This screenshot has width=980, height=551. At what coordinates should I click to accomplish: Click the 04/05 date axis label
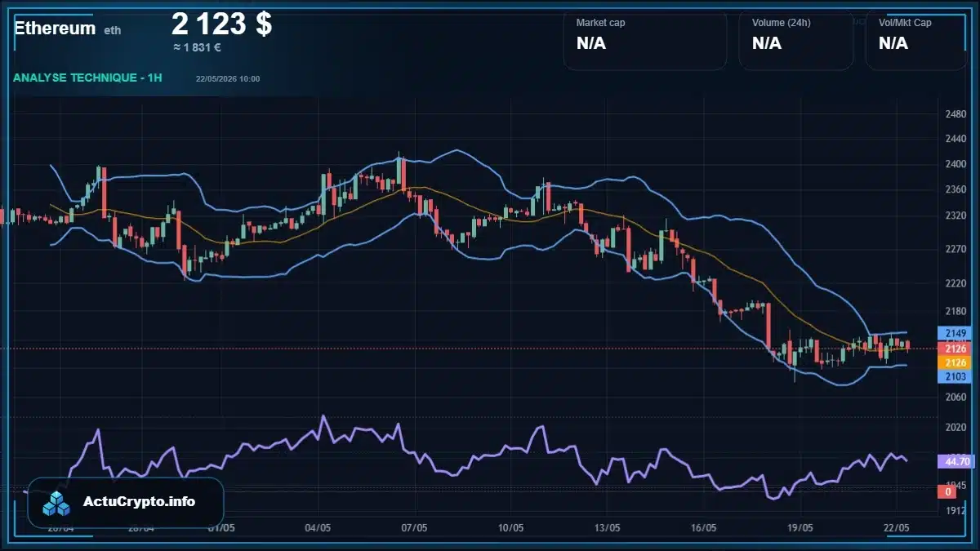click(x=317, y=528)
